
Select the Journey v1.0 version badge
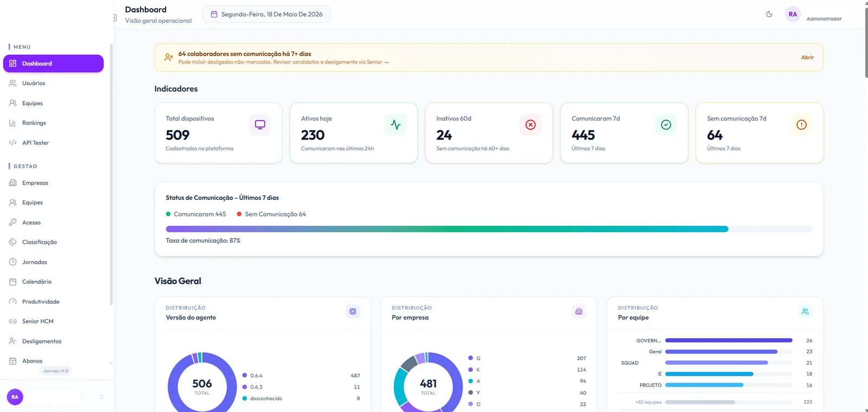tap(56, 371)
